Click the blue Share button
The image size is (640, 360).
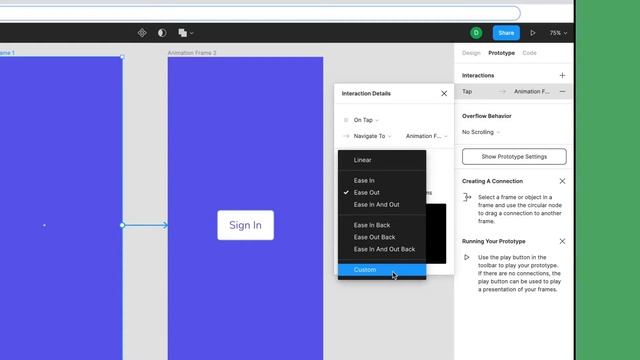(506, 33)
